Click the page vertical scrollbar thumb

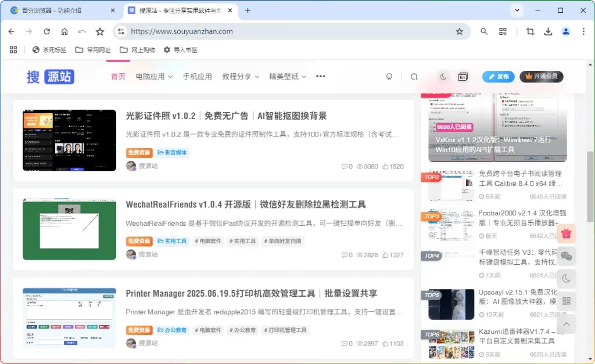(590, 186)
